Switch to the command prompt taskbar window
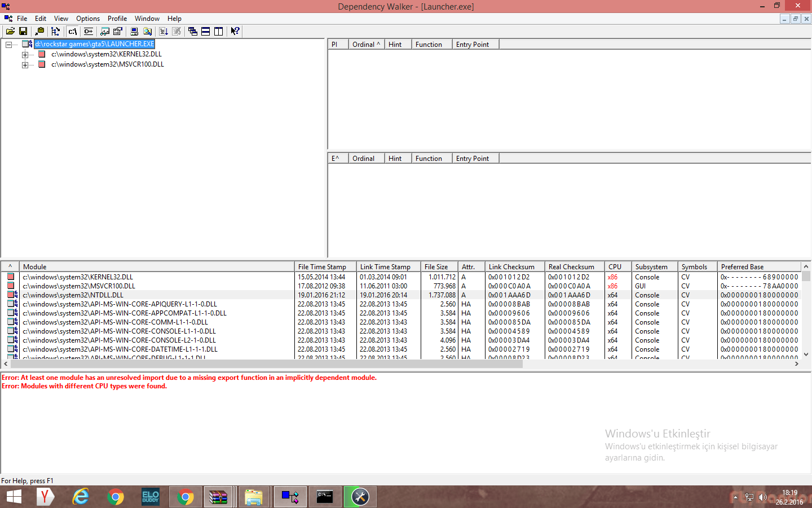812x508 pixels. pos(325,497)
